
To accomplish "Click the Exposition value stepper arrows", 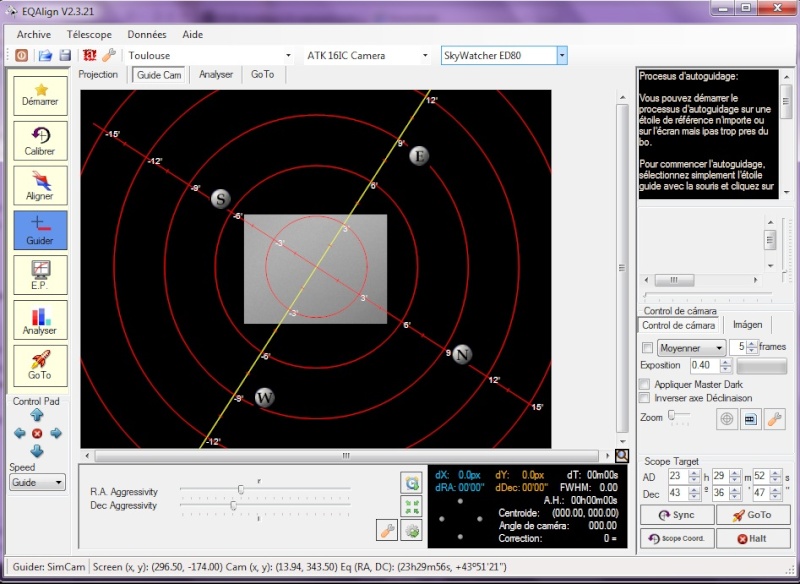I will 726,365.
